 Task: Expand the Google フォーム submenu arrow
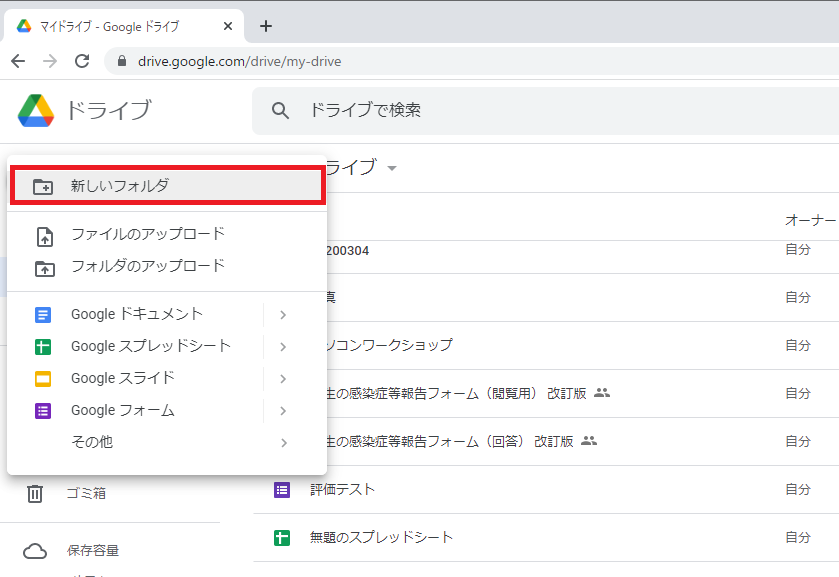click(x=283, y=411)
